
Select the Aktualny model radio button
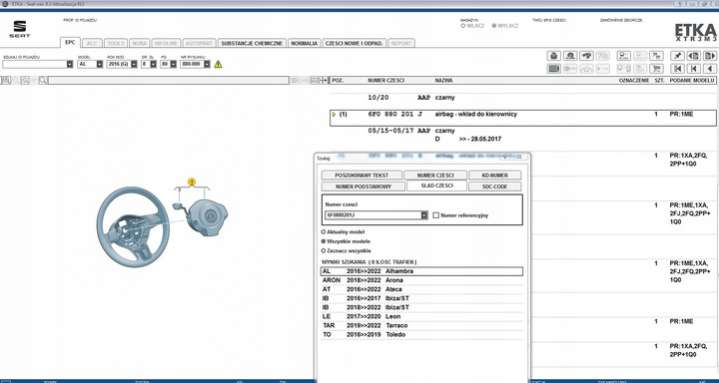(x=324, y=232)
